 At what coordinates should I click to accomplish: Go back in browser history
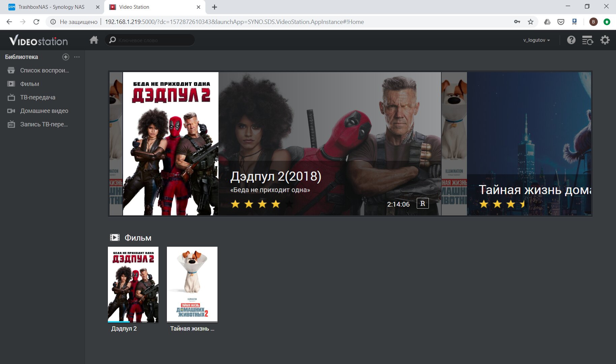(x=9, y=22)
